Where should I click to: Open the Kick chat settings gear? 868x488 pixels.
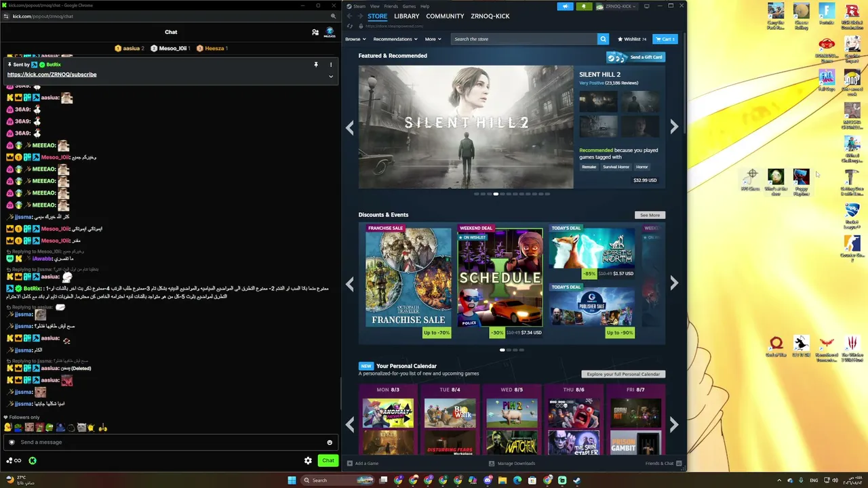tap(308, 461)
